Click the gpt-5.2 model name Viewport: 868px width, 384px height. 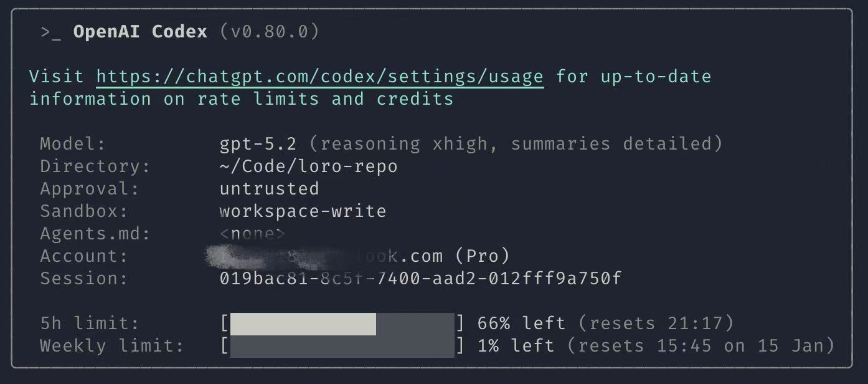[258, 144]
